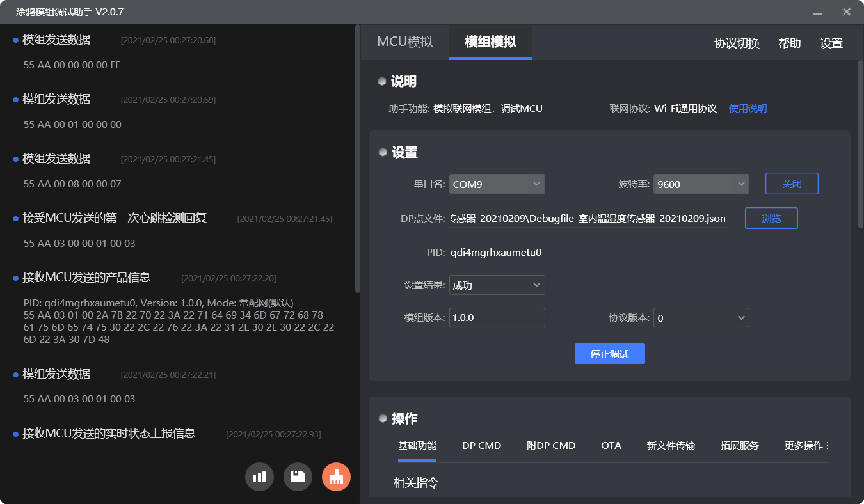Image resolution: width=864 pixels, height=504 pixels.
Task: Open the 协议切换 menu
Action: pyautogui.click(x=737, y=43)
